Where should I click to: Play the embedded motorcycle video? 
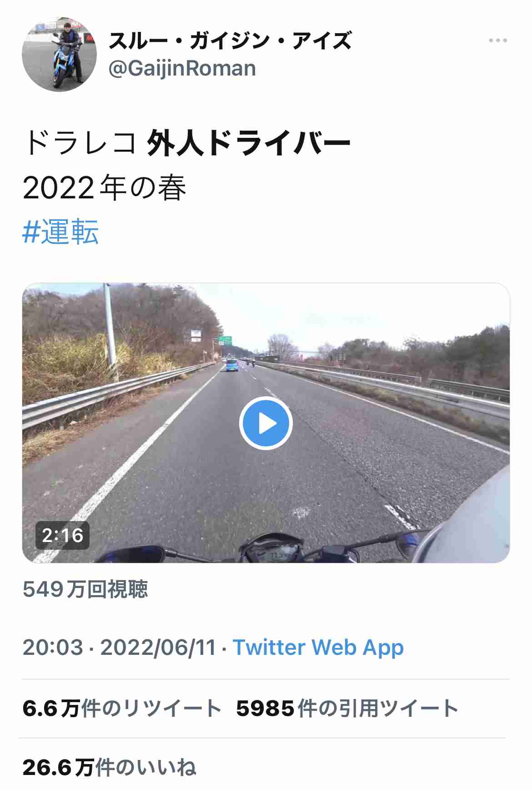(266, 423)
